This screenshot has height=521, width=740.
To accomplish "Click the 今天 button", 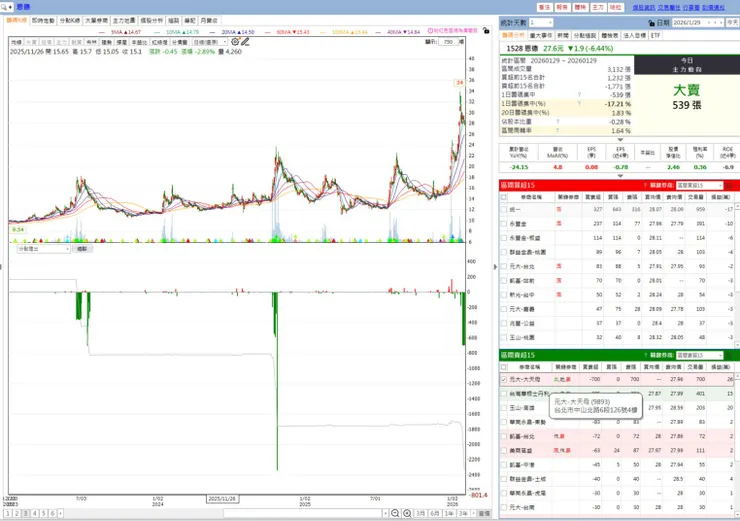I will (732, 23).
